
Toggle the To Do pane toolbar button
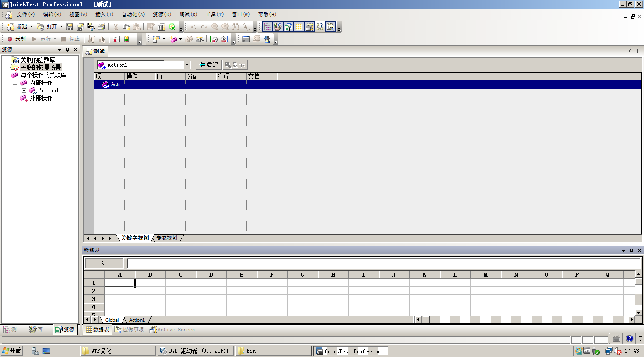330,27
